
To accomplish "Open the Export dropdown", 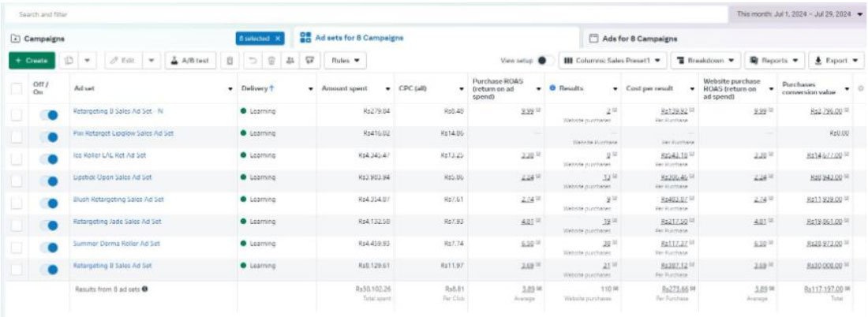I will [836, 60].
